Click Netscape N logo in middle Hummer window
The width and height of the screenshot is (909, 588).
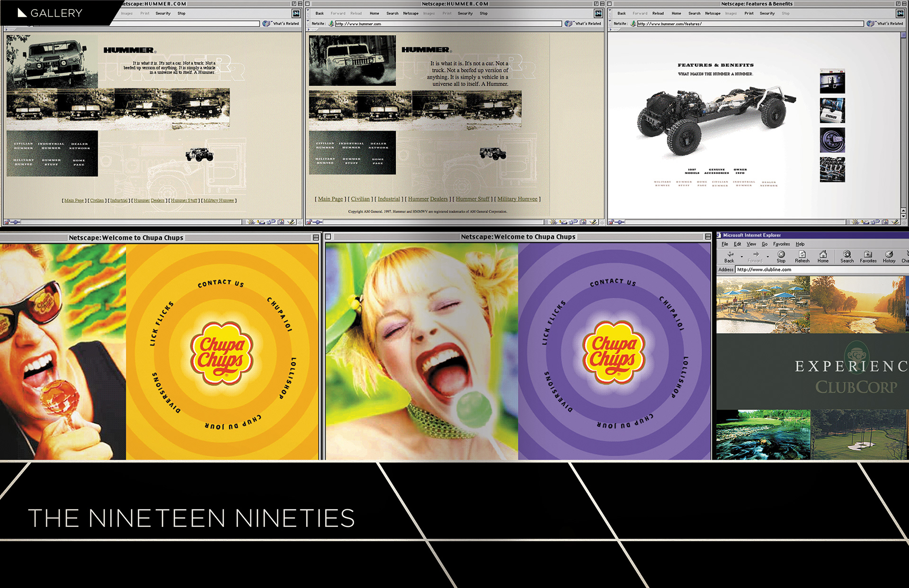point(598,14)
